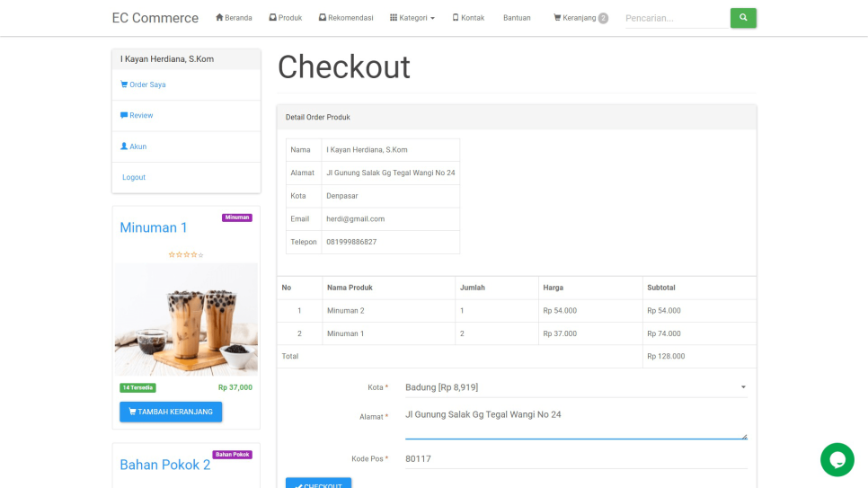Click the Beranda home icon
Viewport: 868px width, 488px height.
click(x=219, y=17)
